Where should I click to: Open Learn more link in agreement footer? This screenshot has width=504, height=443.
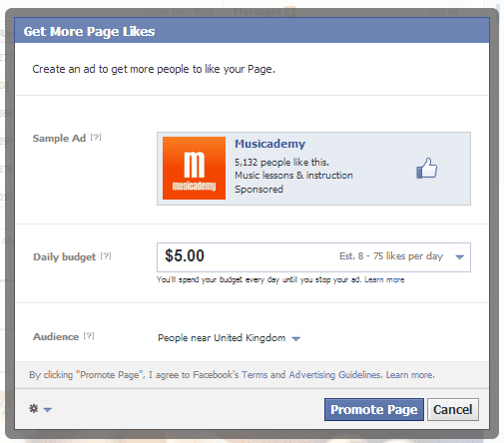click(x=410, y=375)
